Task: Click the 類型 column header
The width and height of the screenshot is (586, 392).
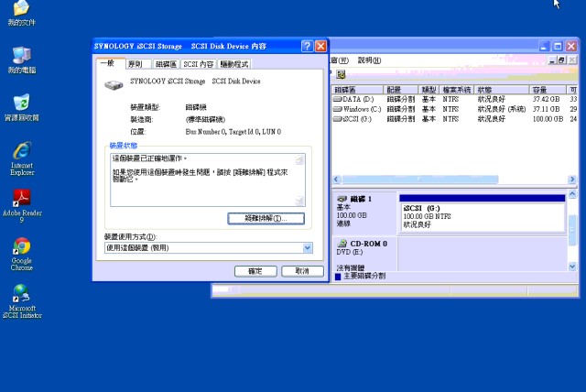Action: [x=429, y=90]
